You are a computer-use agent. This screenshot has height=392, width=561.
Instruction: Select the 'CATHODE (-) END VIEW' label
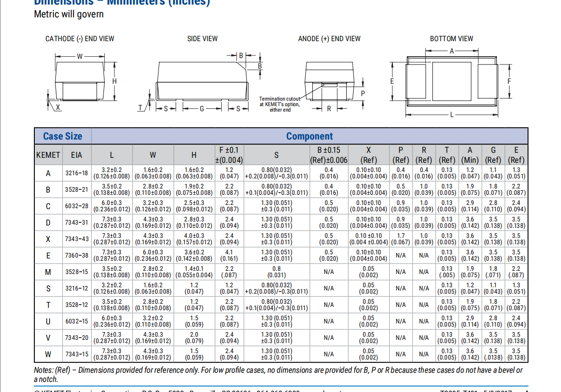point(80,39)
